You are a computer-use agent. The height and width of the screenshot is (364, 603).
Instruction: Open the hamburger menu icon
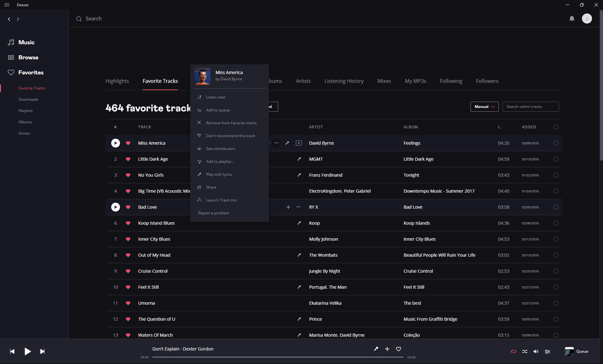point(7,5)
